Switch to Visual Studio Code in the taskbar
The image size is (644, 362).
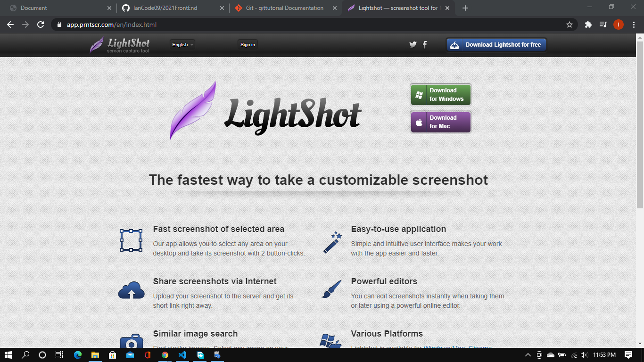pyautogui.click(x=182, y=355)
